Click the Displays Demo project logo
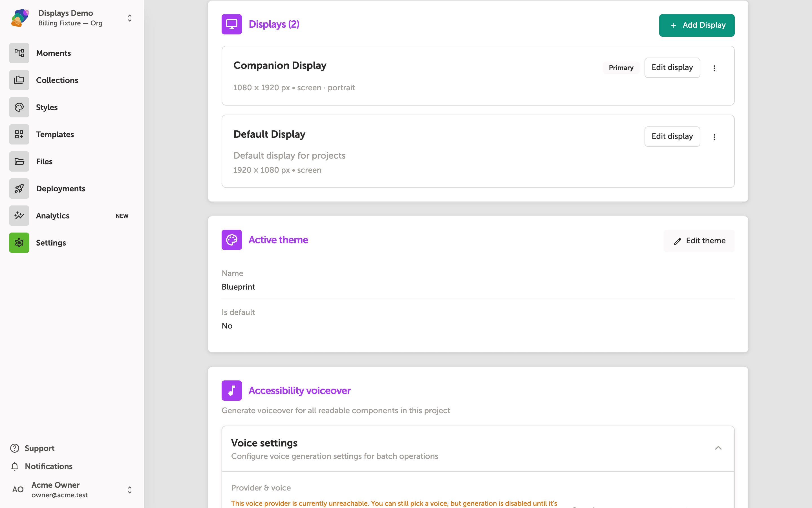 [x=20, y=18]
